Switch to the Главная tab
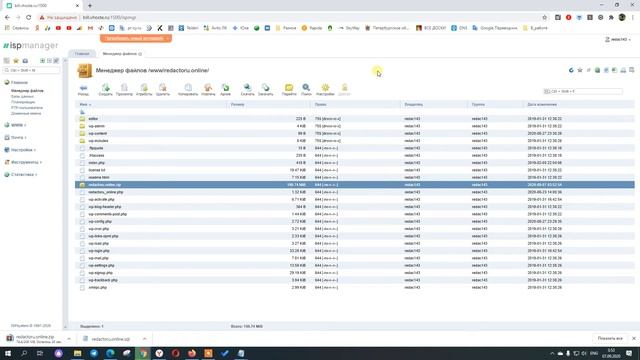This screenshot has width=640, height=360. point(82,54)
